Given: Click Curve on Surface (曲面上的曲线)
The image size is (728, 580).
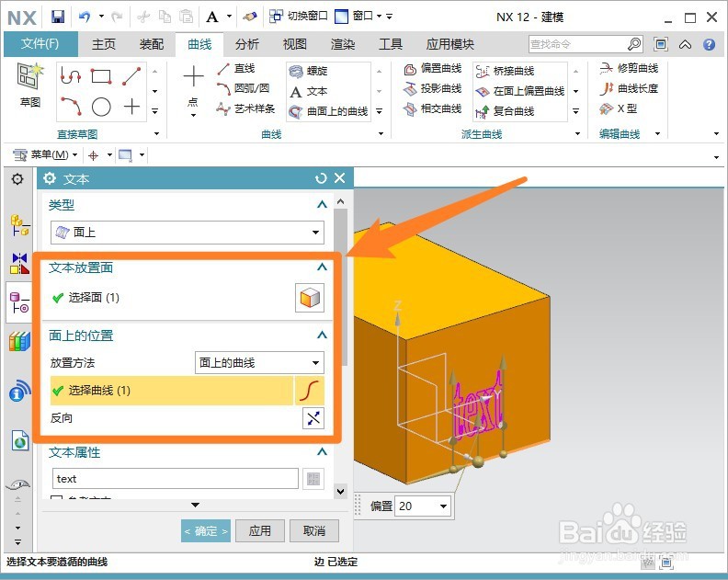Looking at the screenshot, I should pos(329,111).
